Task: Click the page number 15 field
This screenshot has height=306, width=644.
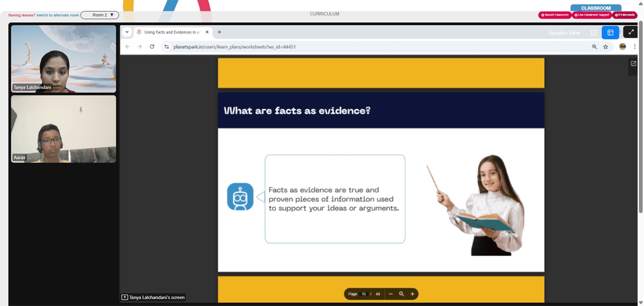Action: pyautogui.click(x=363, y=294)
